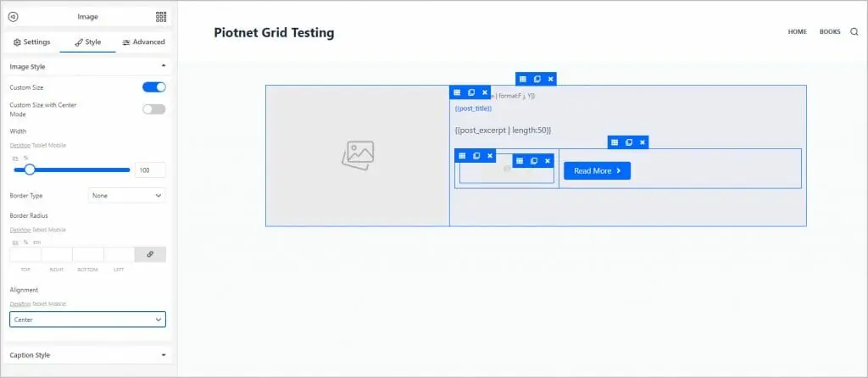Click the search icon in the site header
Screen dimensions: 868x378
(854, 32)
